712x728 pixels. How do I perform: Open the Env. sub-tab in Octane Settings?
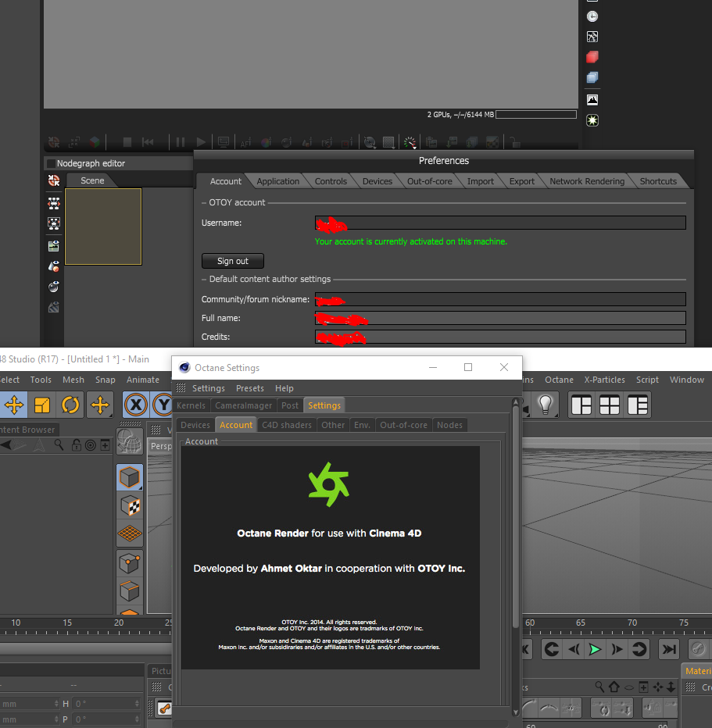click(x=362, y=425)
